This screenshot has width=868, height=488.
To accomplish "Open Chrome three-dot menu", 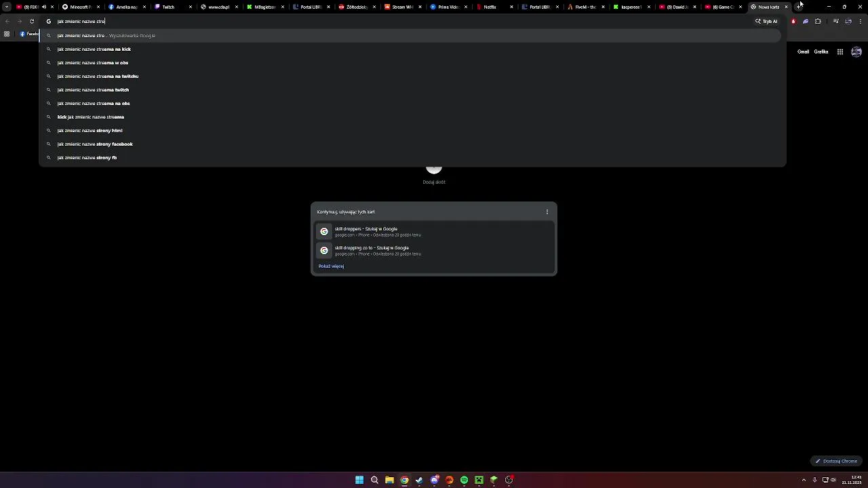I will [861, 21].
